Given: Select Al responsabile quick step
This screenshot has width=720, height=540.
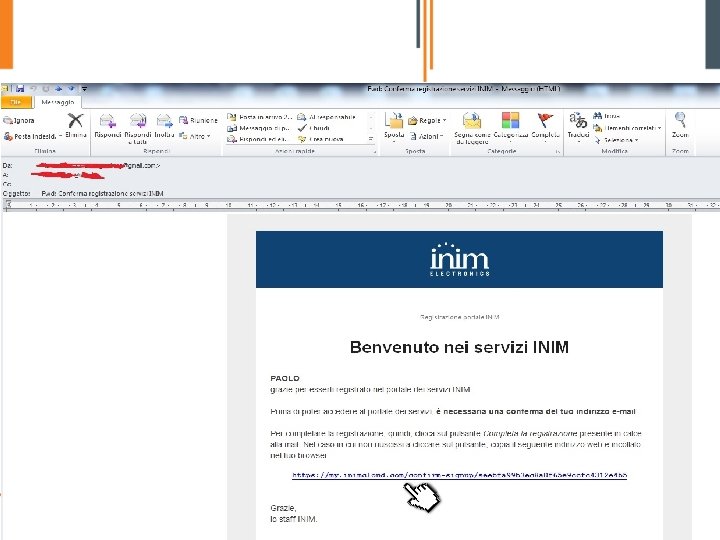Looking at the screenshot, I should [327, 117].
